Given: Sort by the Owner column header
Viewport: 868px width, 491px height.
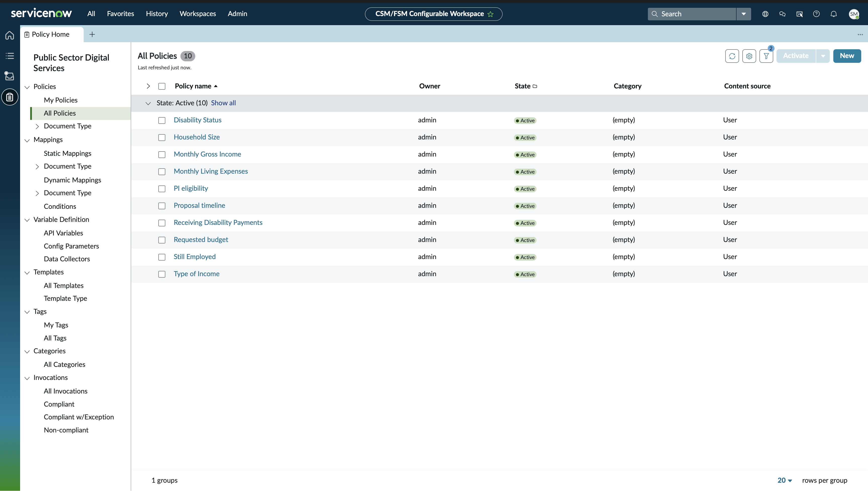Looking at the screenshot, I should [429, 86].
